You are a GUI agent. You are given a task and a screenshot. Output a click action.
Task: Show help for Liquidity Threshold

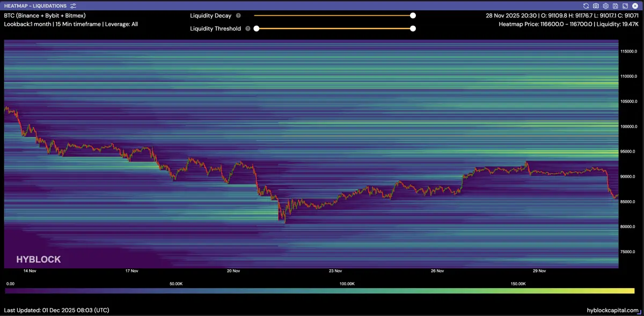point(248,28)
